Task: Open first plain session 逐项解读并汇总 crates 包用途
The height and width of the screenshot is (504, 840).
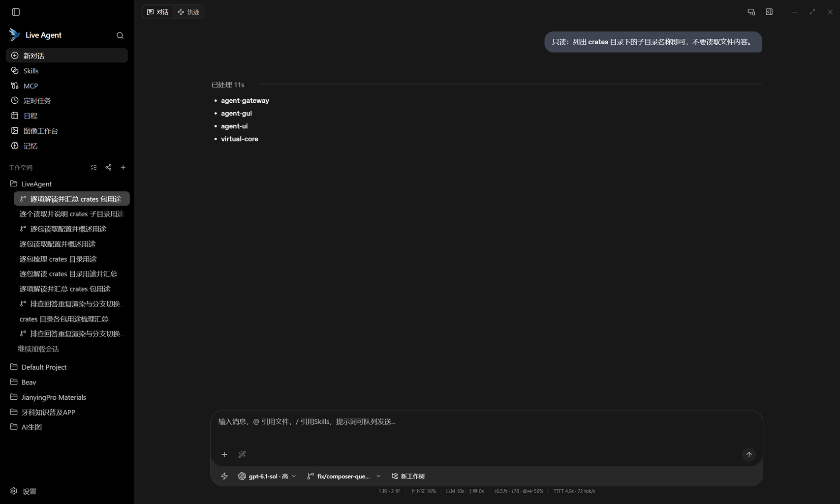Action: (x=72, y=289)
